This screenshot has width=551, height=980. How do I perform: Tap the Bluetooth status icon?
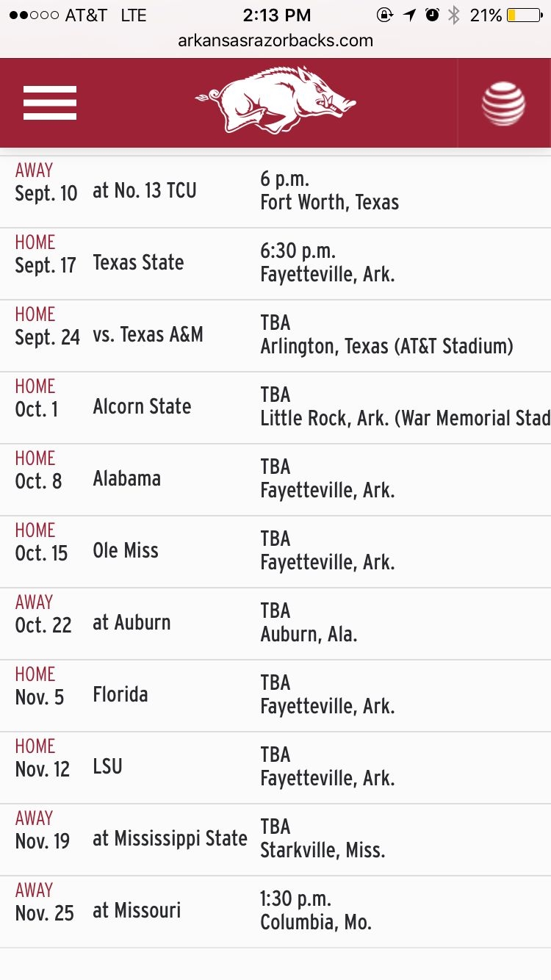pos(454,15)
